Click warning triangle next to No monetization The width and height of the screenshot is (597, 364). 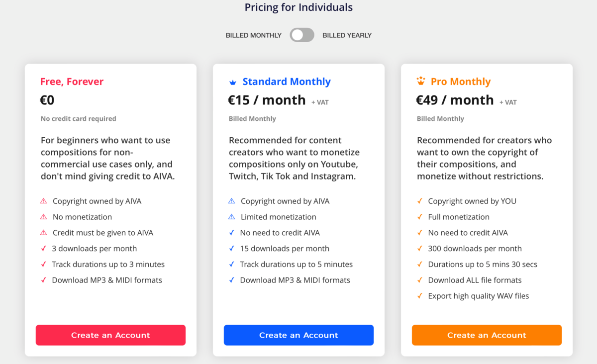(x=43, y=217)
